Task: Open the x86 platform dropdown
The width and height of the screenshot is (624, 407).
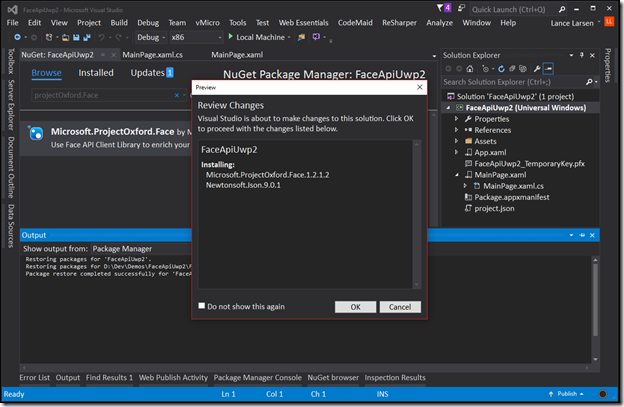Action: point(196,37)
